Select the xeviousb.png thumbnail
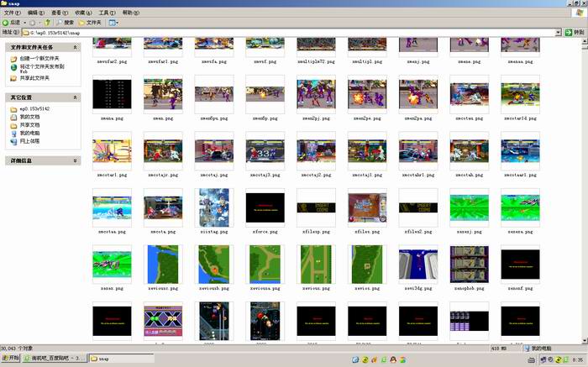Image resolution: width=588 pixels, height=367 pixels. pyautogui.click(x=214, y=265)
